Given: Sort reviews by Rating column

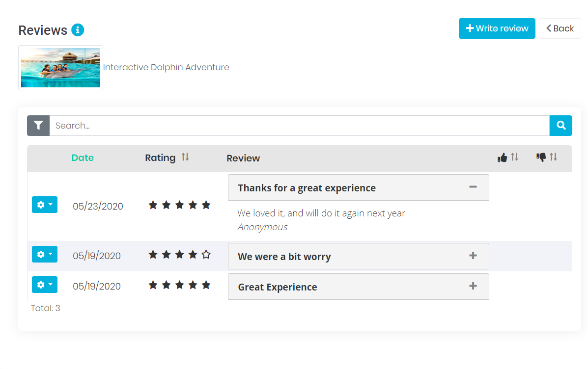Looking at the screenshot, I should click(185, 158).
